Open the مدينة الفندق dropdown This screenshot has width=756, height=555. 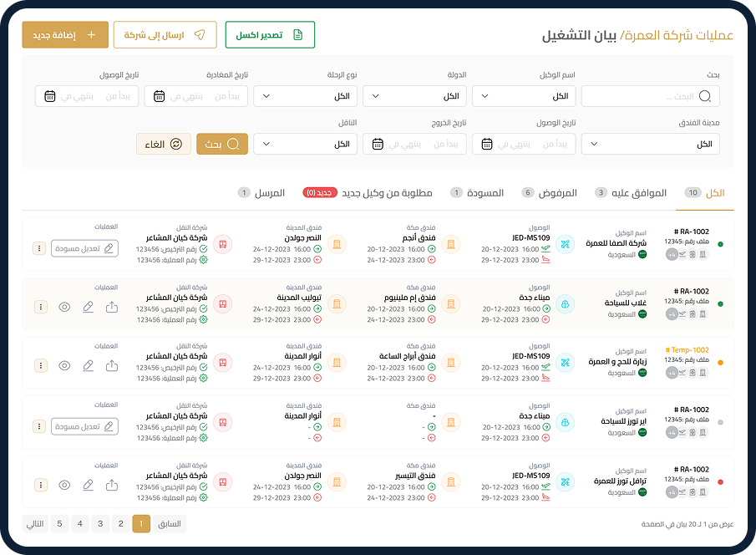coord(650,144)
